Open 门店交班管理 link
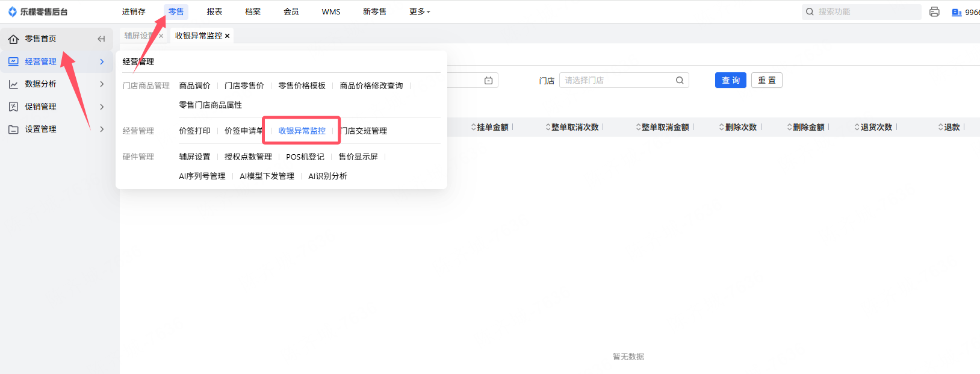Viewport: 980px width, 374px height. click(364, 131)
